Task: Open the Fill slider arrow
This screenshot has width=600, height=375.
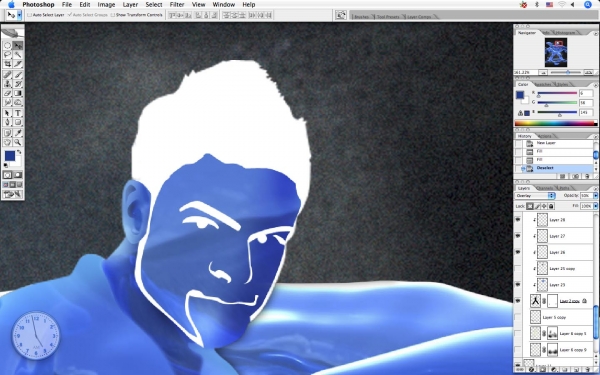Action: (x=595, y=206)
